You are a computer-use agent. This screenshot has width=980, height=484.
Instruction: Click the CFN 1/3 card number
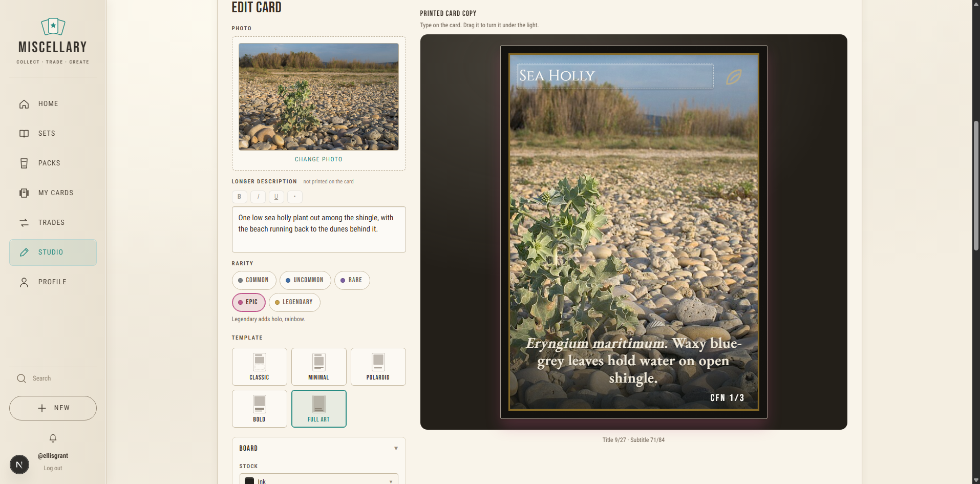click(x=727, y=398)
